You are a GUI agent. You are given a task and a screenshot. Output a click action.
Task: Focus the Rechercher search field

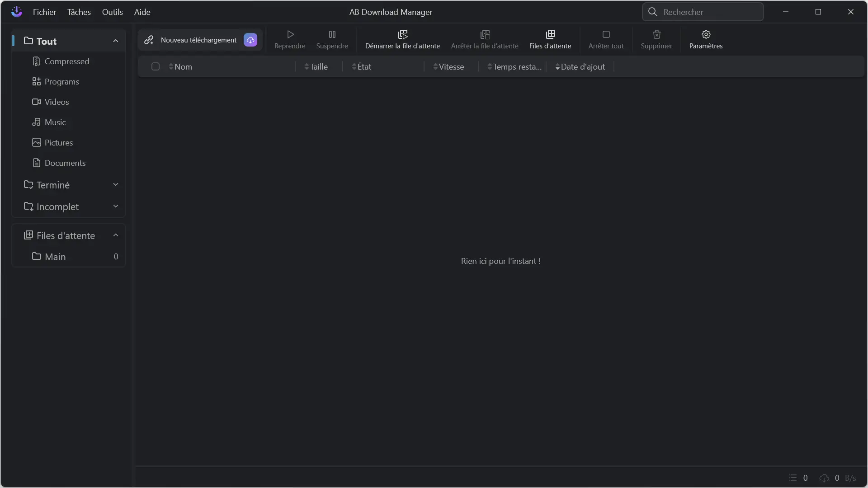[x=703, y=12]
